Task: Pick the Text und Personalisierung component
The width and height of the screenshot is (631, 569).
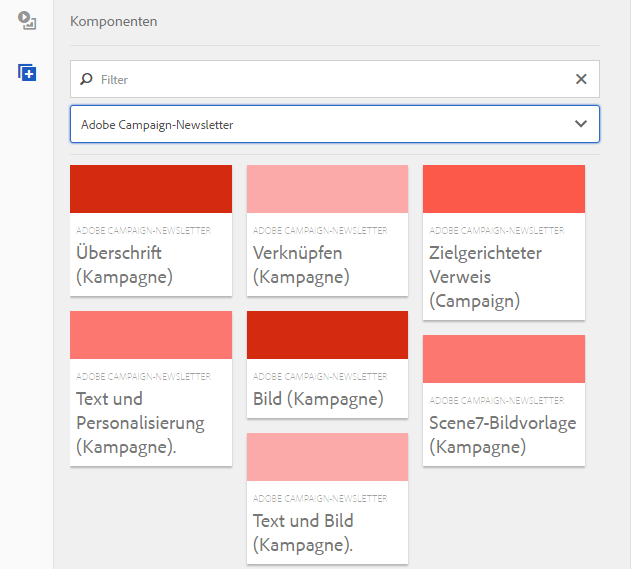Action: tap(150, 422)
